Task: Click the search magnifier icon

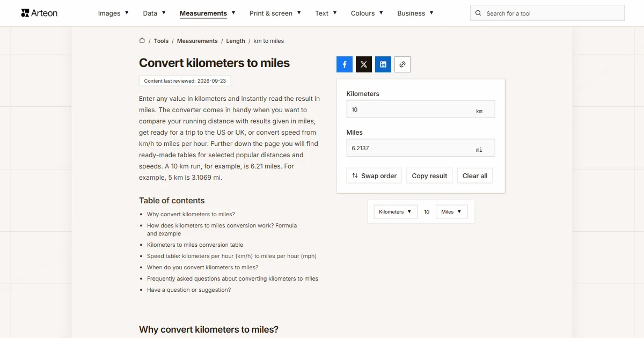Action: (478, 13)
